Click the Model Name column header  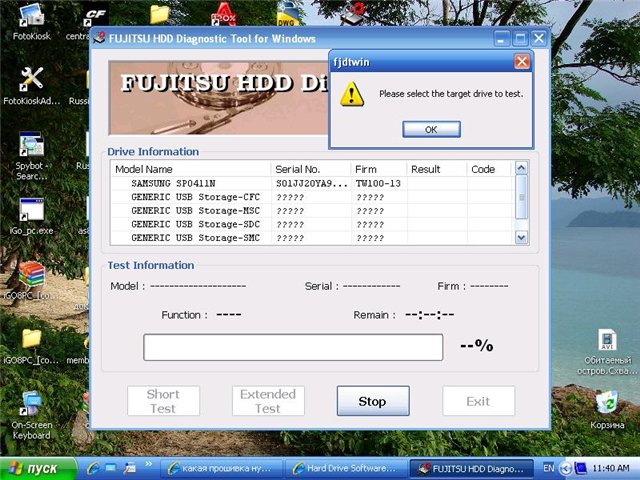[190, 169]
